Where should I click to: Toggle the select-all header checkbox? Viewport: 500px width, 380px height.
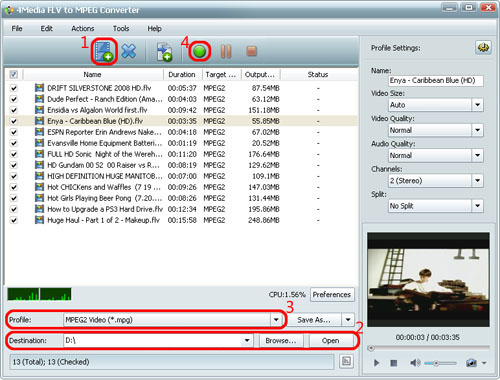14,74
